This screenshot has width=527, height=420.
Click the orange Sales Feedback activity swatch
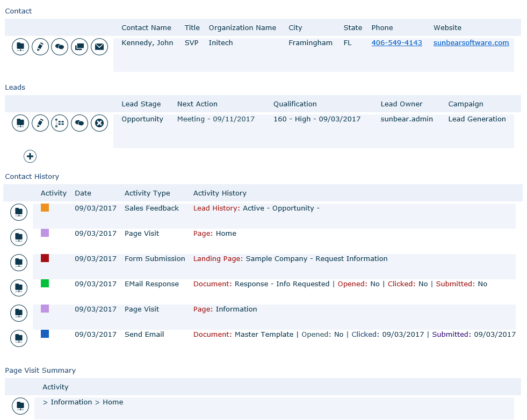[45, 208]
